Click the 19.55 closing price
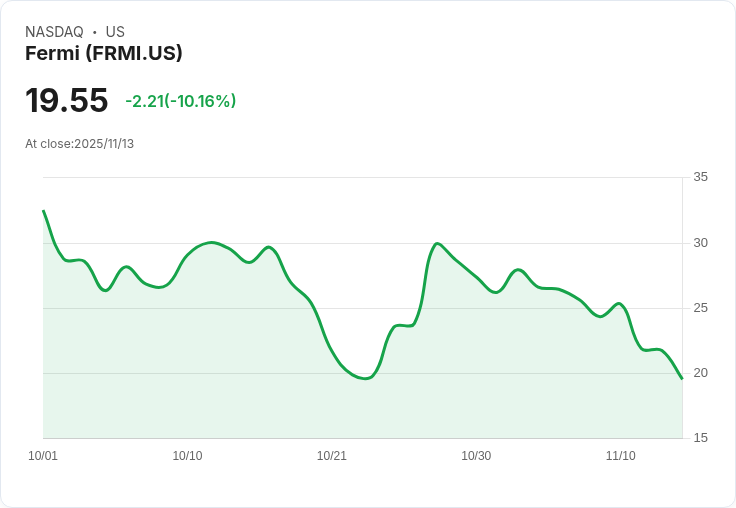 pos(66,101)
